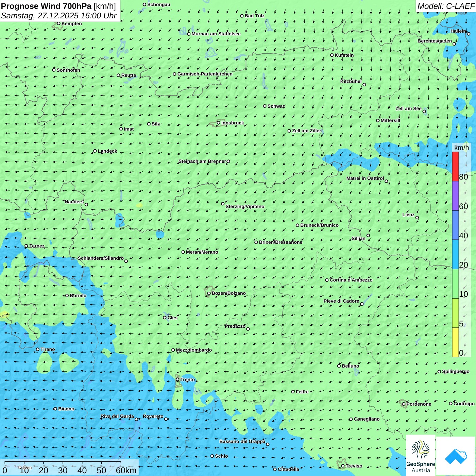The image size is (476, 476).
Task: Click the 'Prognose Wind 700hPa' title
Action: [46, 6]
